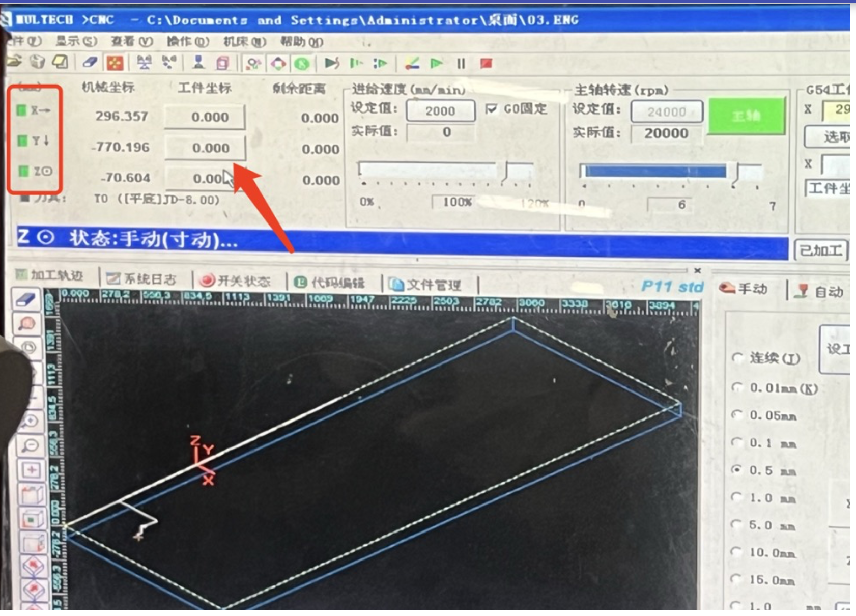
Task: Open the 查看(V) menu
Action: (x=132, y=41)
